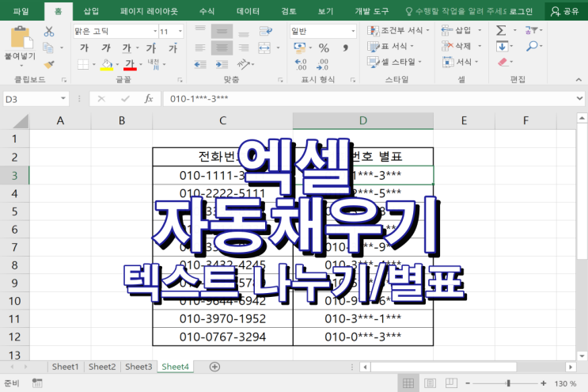Click the Format Painter brush icon
This screenshot has height=392, width=588.
pos(49,64)
